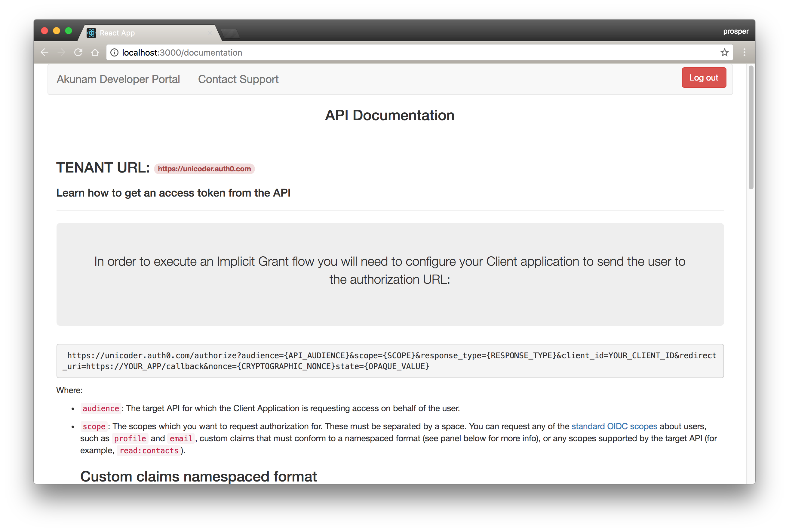Bookmark this page with the star icon

tap(725, 52)
